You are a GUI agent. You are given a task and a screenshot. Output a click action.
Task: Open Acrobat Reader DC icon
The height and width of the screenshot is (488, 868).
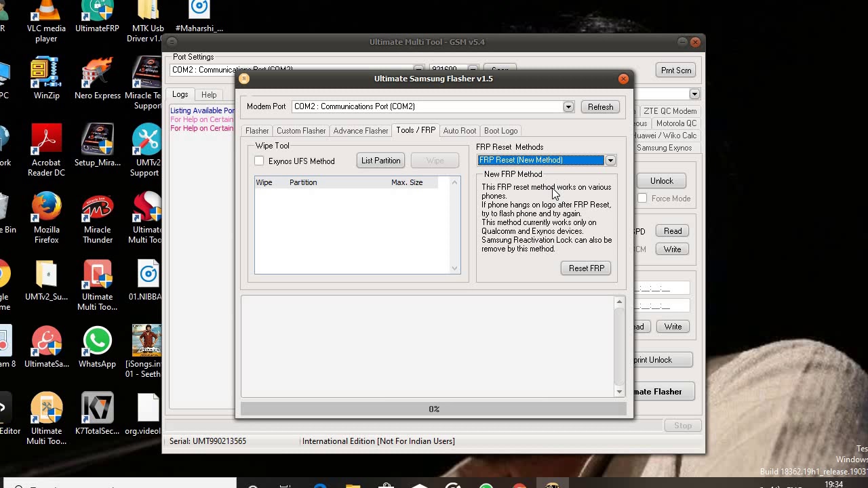pos(46,150)
